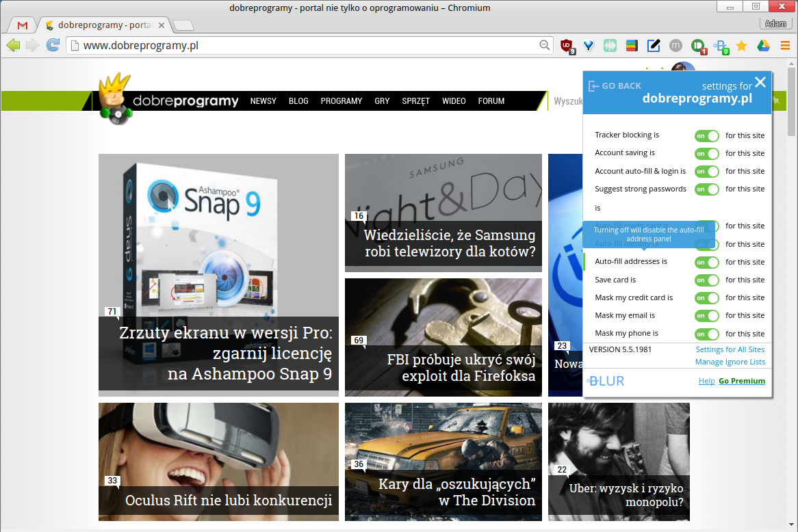Open the pinned Gmail tab

[23, 25]
